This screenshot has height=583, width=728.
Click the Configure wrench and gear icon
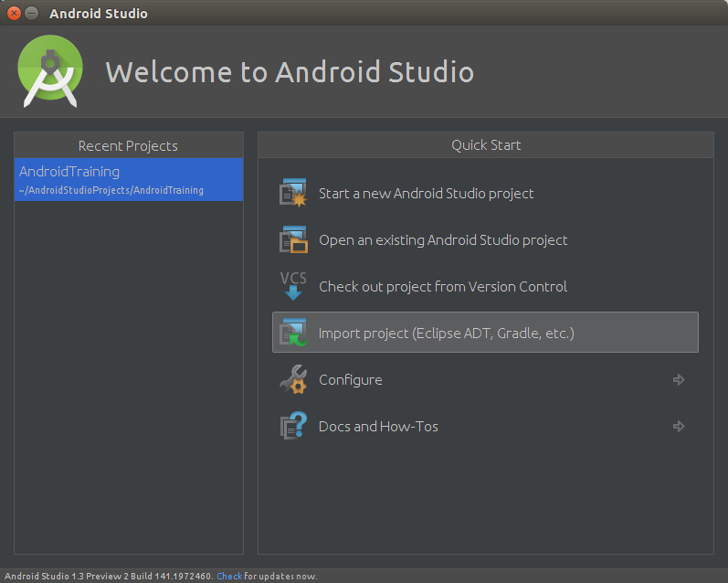coord(293,379)
